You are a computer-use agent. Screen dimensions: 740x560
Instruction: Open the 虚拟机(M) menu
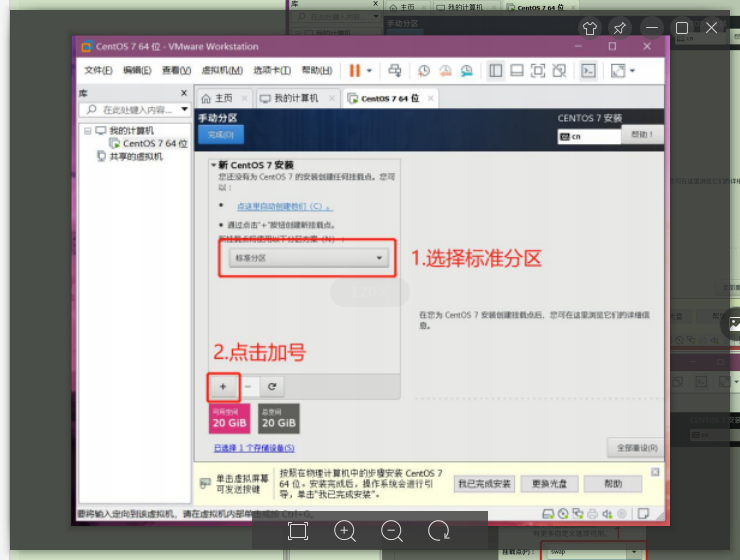pyautogui.click(x=222, y=70)
